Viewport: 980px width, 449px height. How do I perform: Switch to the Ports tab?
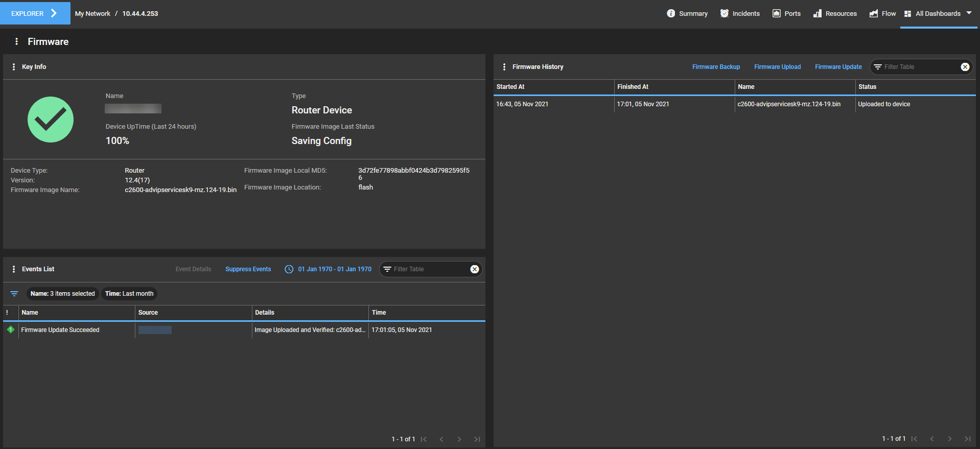click(x=787, y=13)
